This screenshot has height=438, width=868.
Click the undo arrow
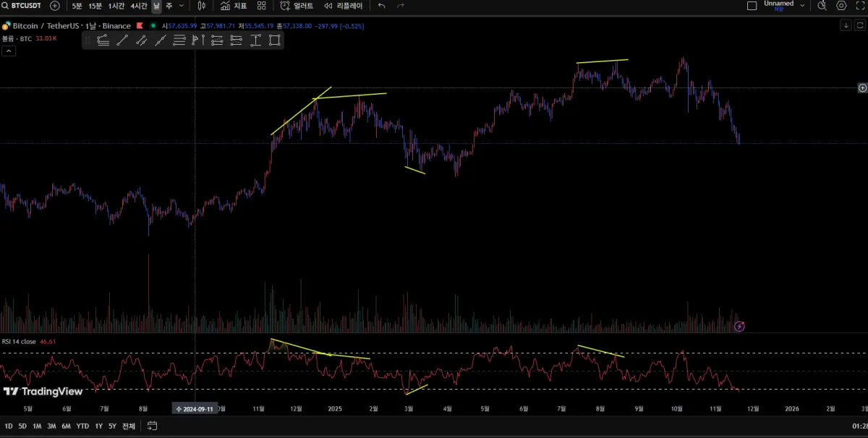click(381, 6)
